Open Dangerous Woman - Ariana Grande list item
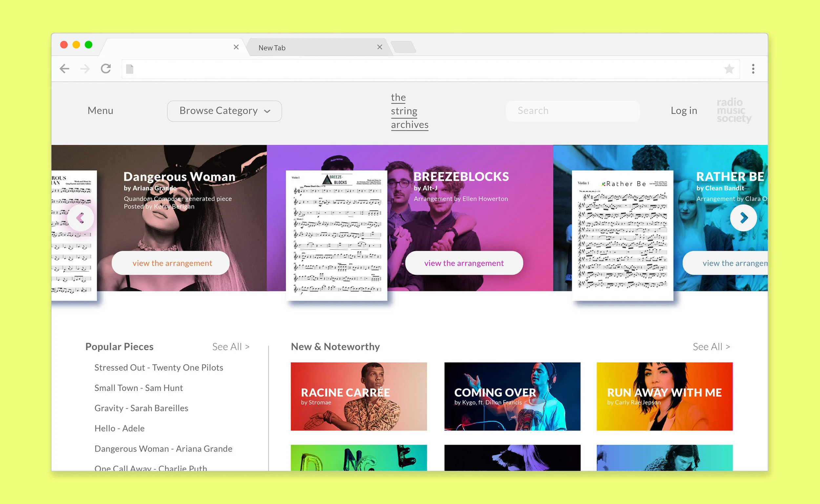 pos(163,449)
